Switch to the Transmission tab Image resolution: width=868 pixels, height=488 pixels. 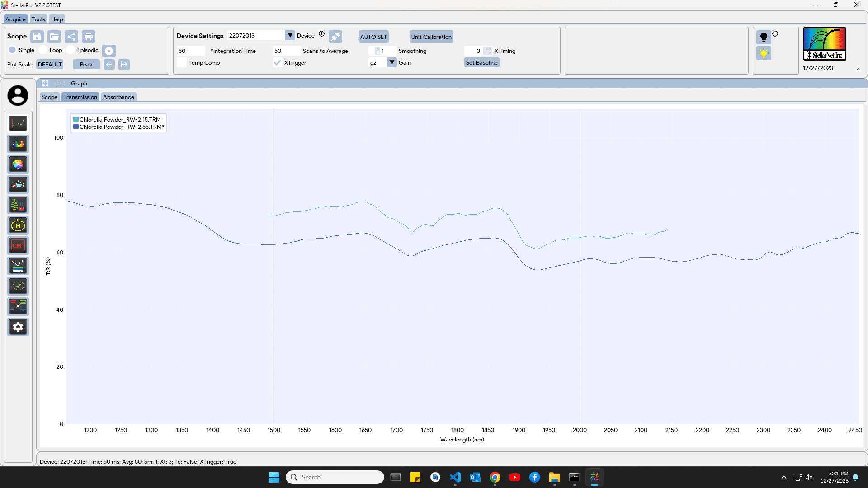80,97
